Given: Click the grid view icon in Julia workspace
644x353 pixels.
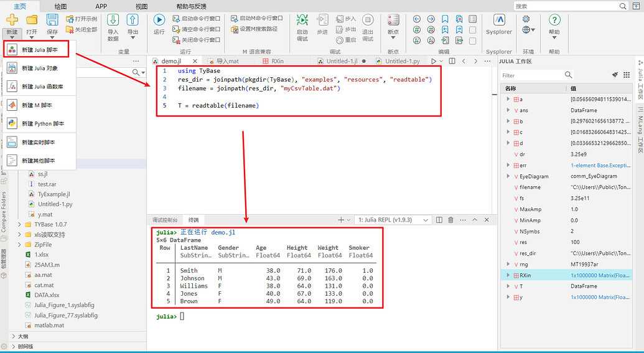Looking at the screenshot, I should pyautogui.click(x=627, y=75).
